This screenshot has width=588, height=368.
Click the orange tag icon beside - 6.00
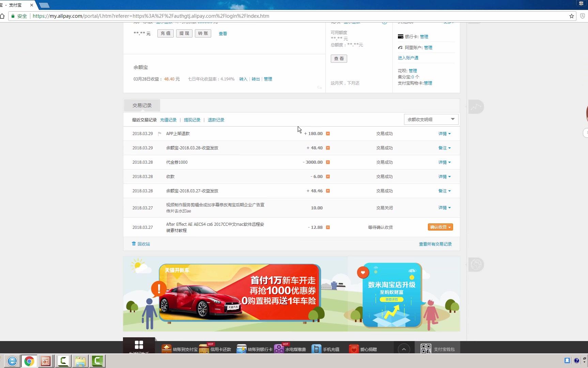[x=328, y=177]
